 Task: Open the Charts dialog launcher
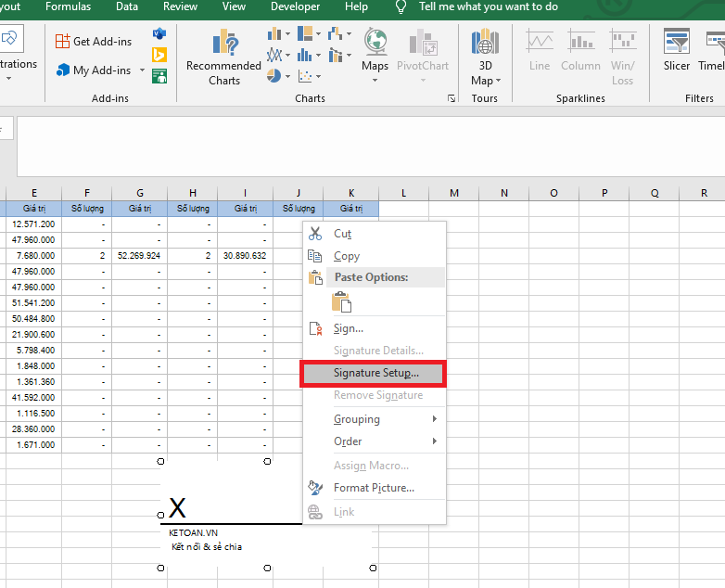coord(452,98)
